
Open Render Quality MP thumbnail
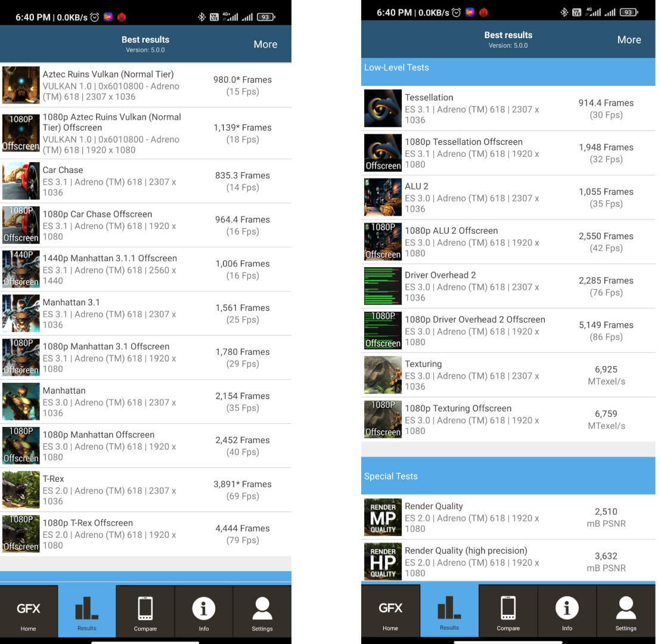pyautogui.click(x=383, y=517)
